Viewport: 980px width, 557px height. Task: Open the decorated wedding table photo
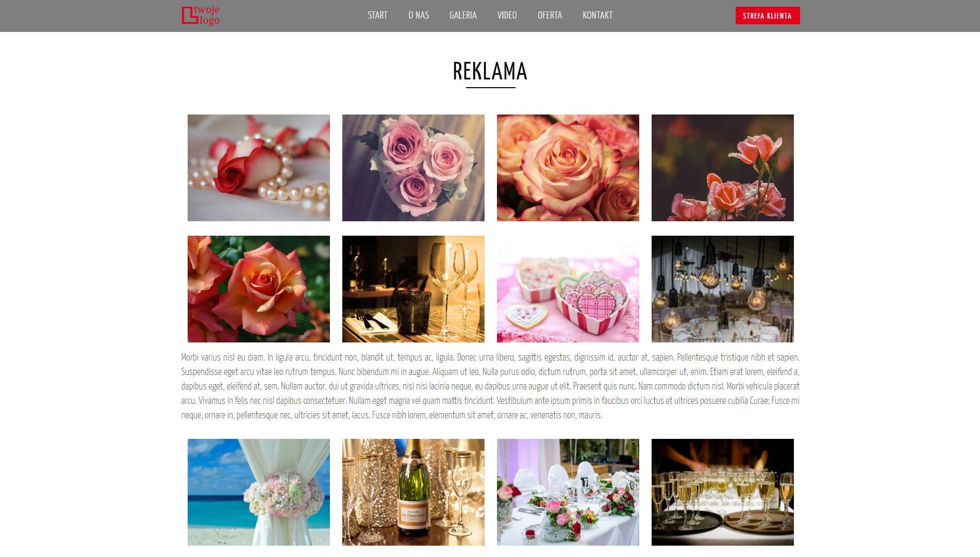coord(568,492)
